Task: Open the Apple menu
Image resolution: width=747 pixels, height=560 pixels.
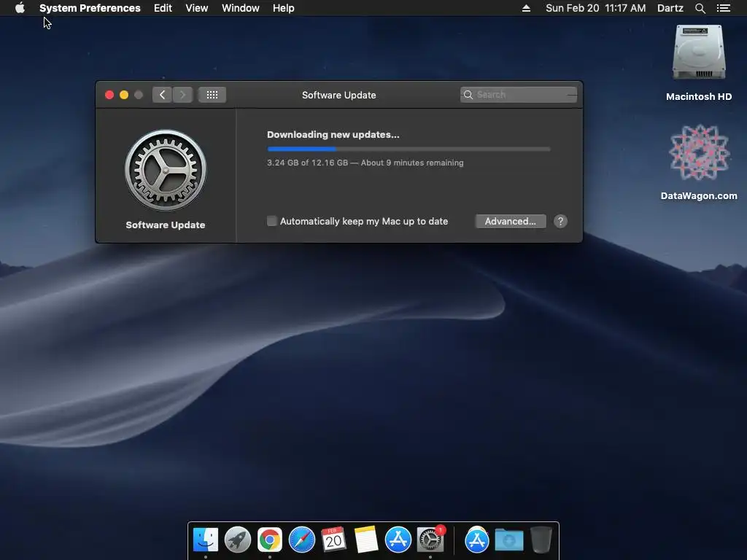Action: tap(20, 8)
